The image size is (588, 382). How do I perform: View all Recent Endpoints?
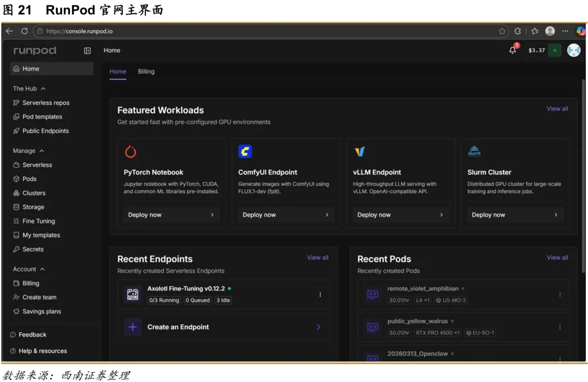click(317, 257)
